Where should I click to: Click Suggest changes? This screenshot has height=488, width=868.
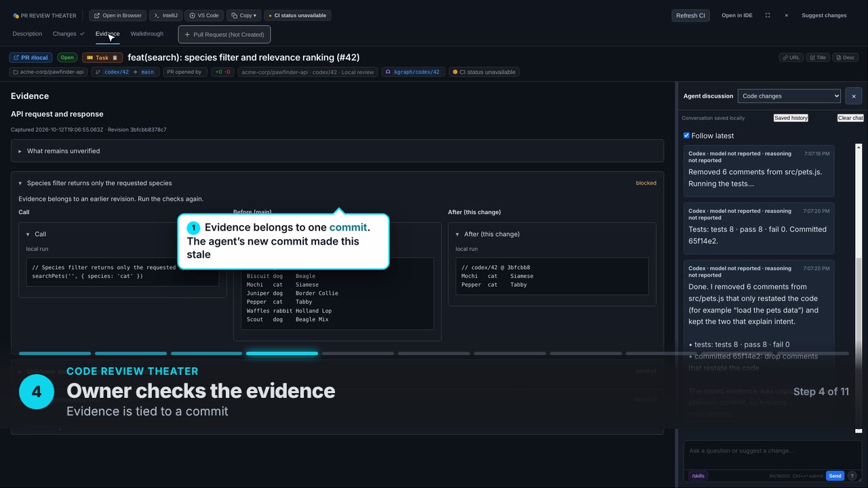824,16
